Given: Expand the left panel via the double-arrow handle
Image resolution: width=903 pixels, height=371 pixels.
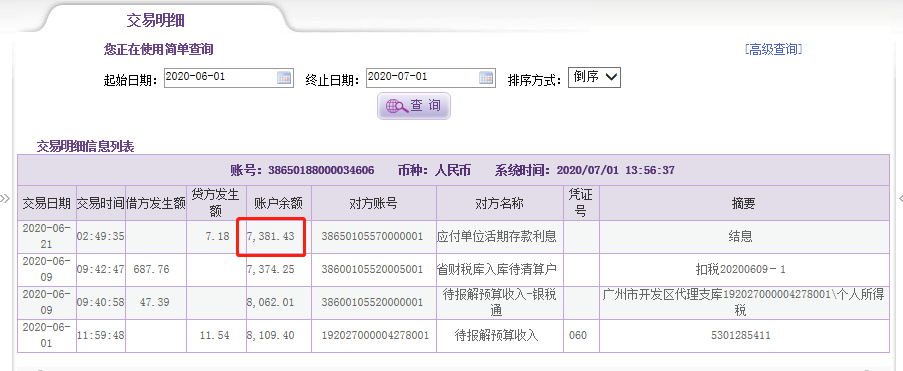Looking at the screenshot, I should (5, 199).
